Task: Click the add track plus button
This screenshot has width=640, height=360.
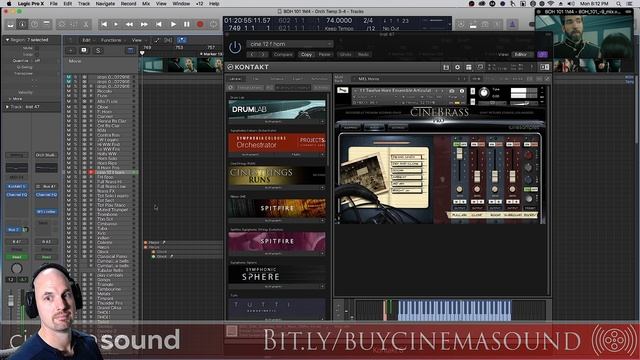Action: (71, 50)
